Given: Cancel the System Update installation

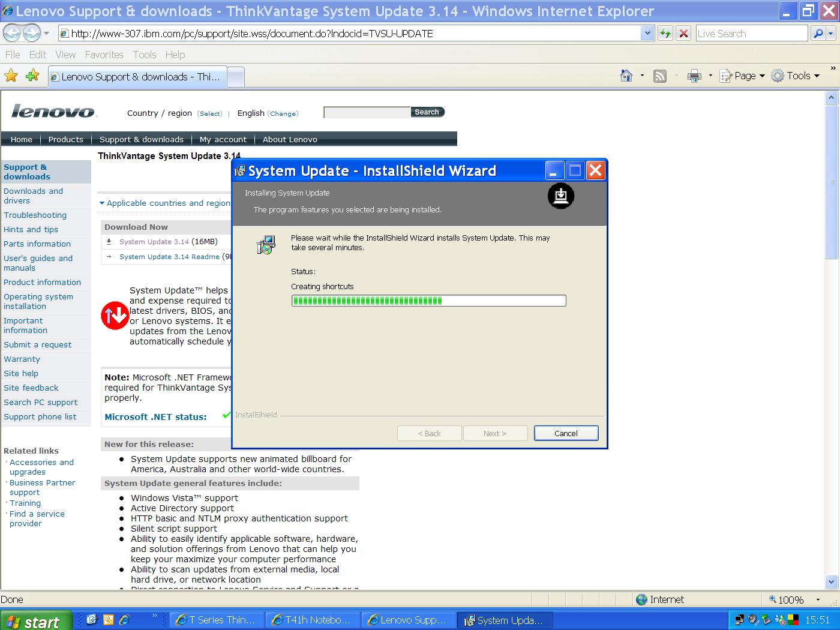Looking at the screenshot, I should pos(566,433).
